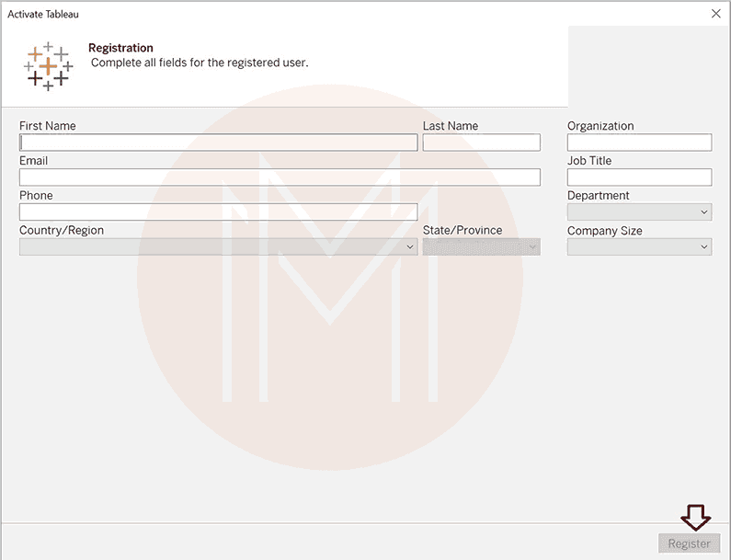Expand the Company Size dropdown
This screenshot has width=731, height=560.
[639, 247]
